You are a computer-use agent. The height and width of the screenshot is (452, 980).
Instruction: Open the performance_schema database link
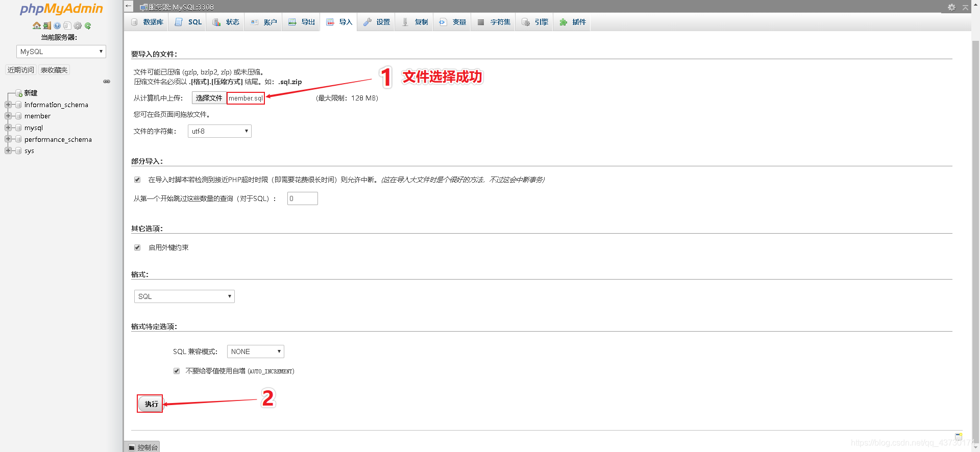(58, 139)
